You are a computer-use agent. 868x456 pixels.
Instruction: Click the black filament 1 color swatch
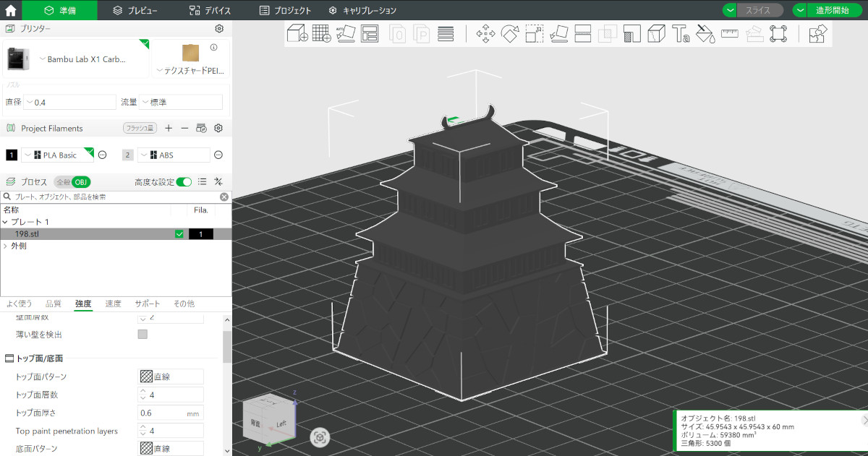(12, 155)
